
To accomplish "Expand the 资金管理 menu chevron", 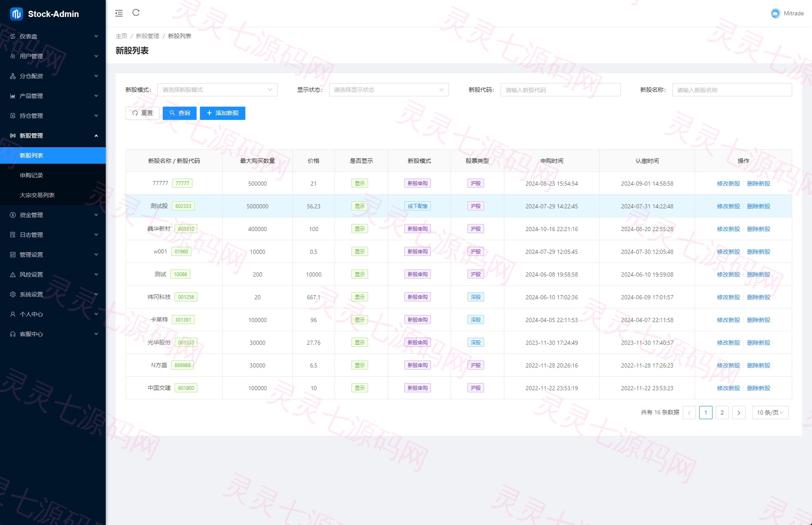I will [x=96, y=215].
